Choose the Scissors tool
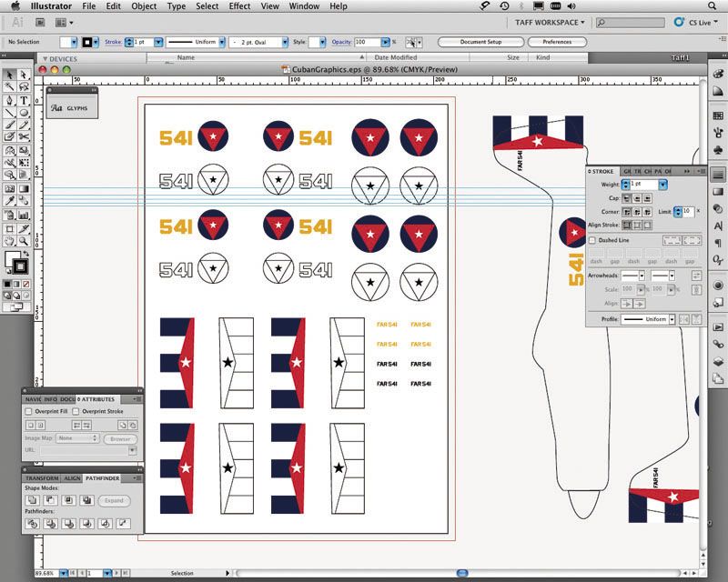This screenshot has width=728, height=582. click(x=23, y=137)
